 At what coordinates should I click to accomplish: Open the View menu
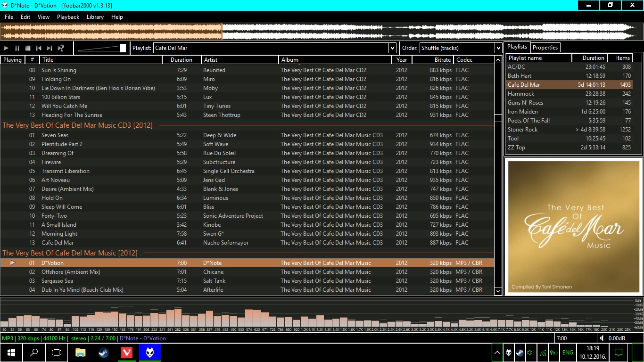43,16
